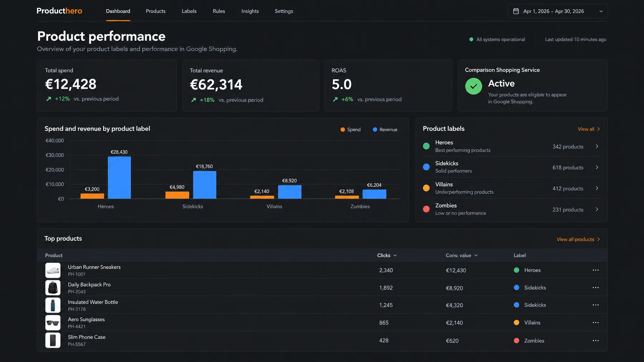Click the 618 products count

[x=568, y=167]
